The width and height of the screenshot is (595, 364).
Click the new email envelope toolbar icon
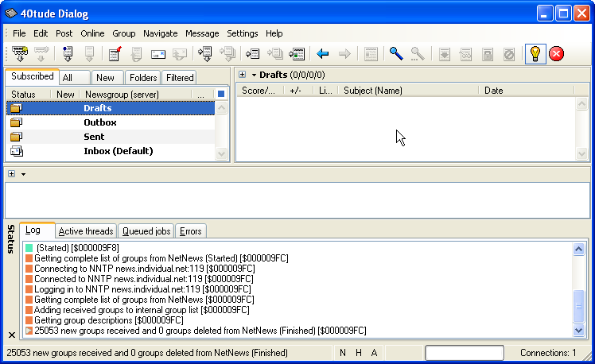coord(157,54)
